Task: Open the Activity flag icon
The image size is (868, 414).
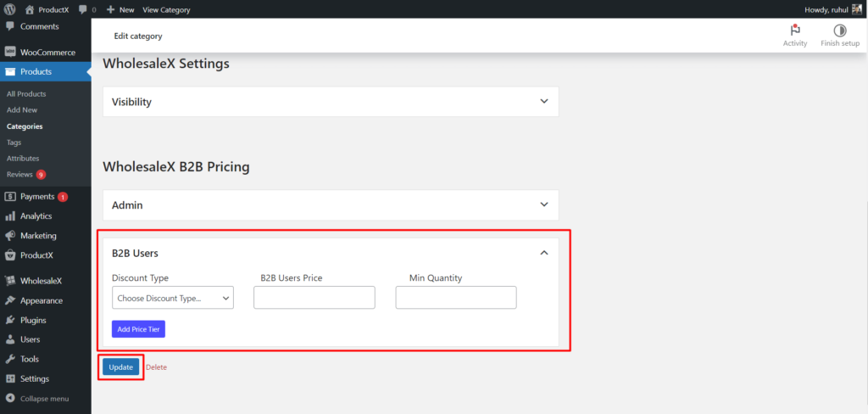Action: 795,31
